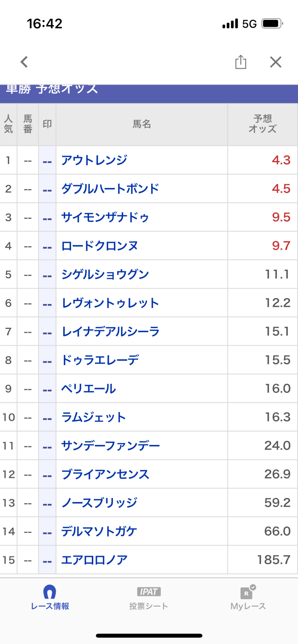Viewport: 298px width, 644px height.
Task: Tap horse name シゲルショウグン
Action: coord(105,274)
